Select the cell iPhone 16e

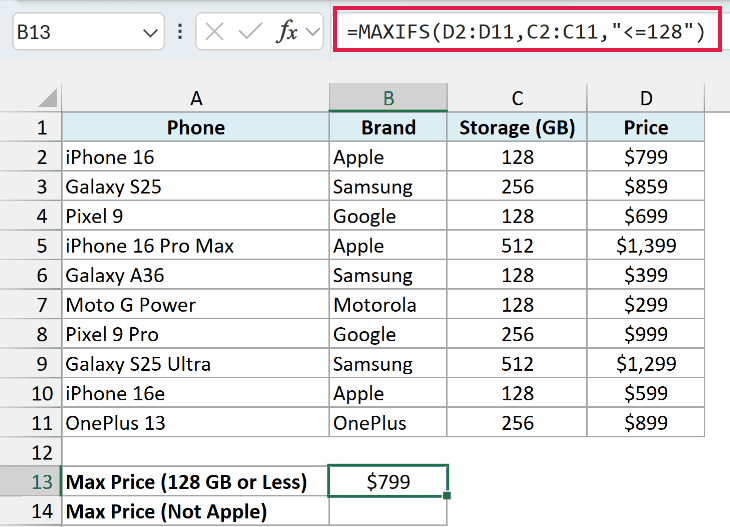196,393
